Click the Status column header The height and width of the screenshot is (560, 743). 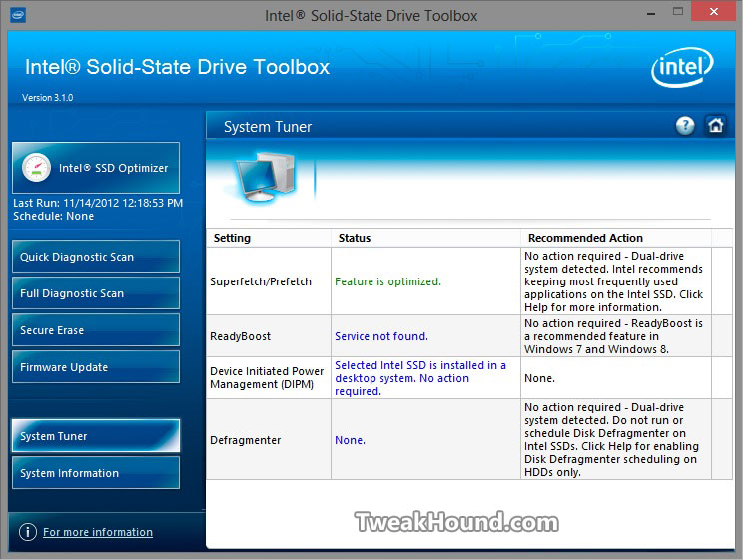pyautogui.click(x=425, y=238)
